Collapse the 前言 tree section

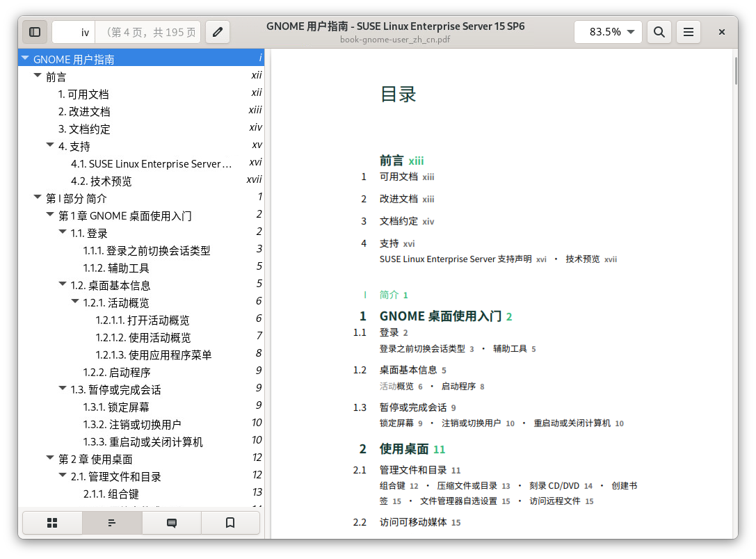coord(38,76)
